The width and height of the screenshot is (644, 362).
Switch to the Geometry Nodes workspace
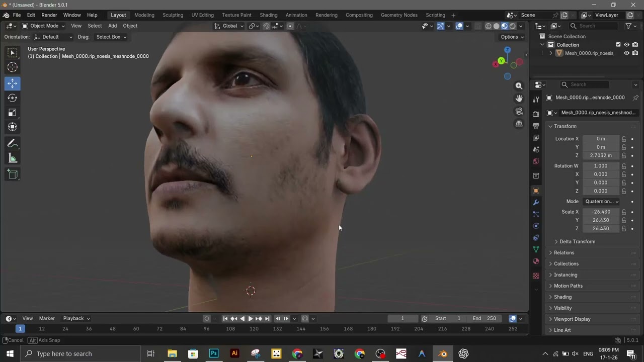399,15
